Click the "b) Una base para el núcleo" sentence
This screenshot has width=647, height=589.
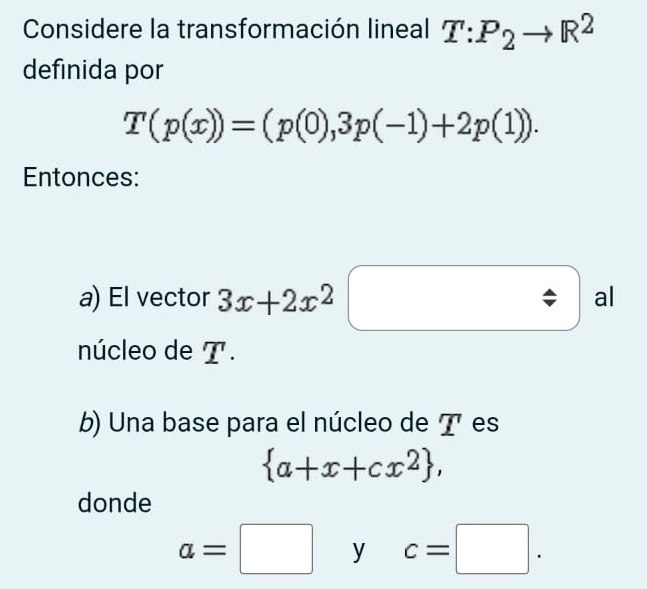tap(288, 423)
